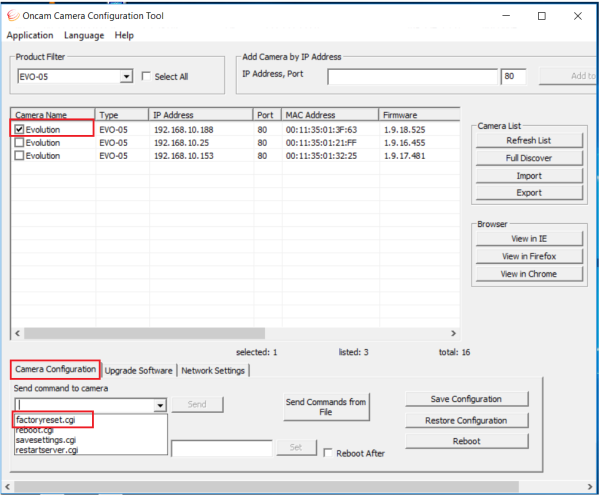Click View in Chrome button
The height and width of the screenshot is (497, 600).
pyautogui.click(x=529, y=274)
